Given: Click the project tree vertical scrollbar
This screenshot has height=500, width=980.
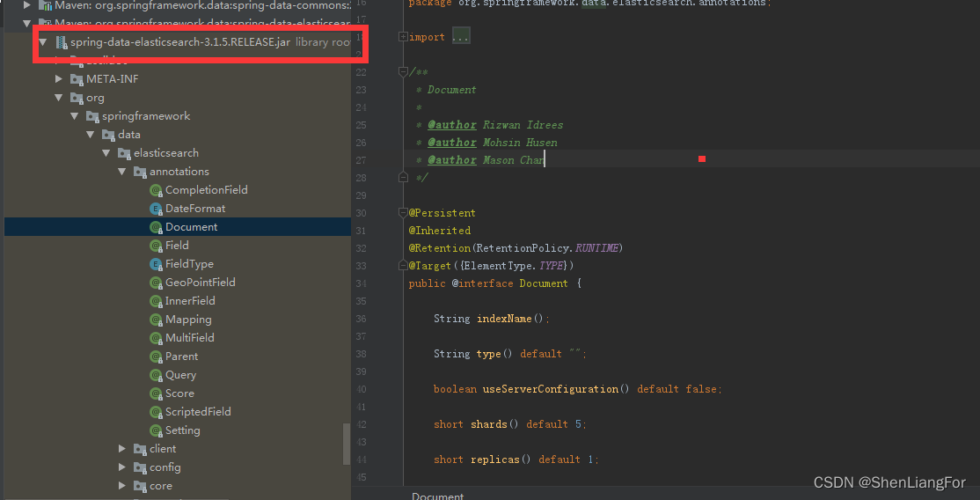Looking at the screenshot, I should click(x=347, y=445).
